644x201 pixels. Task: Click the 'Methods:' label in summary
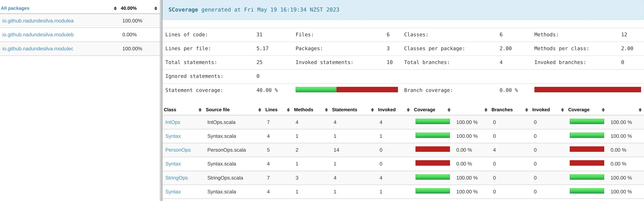pos(546,35)
